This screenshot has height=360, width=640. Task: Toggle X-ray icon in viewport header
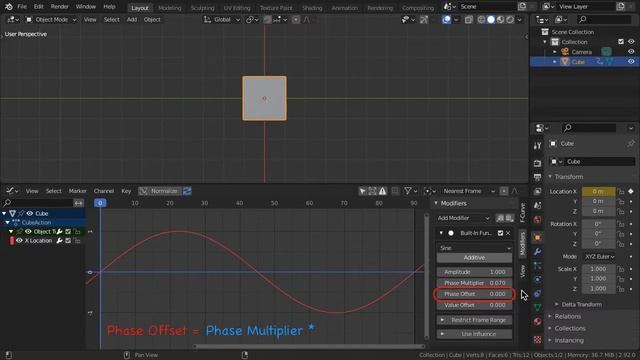click(x=469, y=20)
